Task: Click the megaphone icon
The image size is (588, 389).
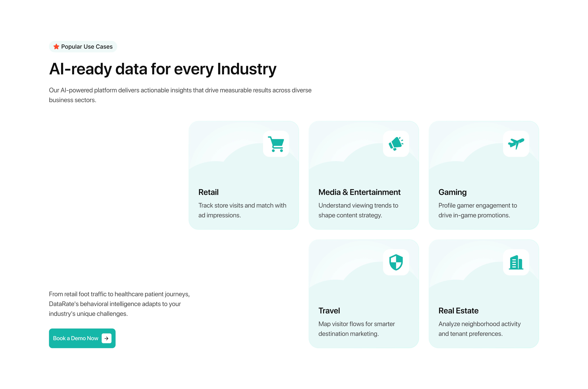Action: pyautogui.click(x=396, y=144)
